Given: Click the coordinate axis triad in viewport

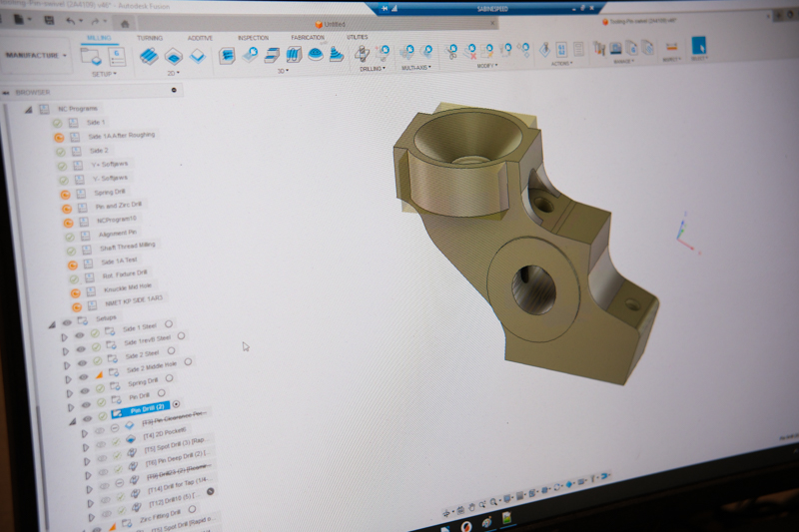Looking at the screenshot, I should pyautogui.click(x=681, y=232).
